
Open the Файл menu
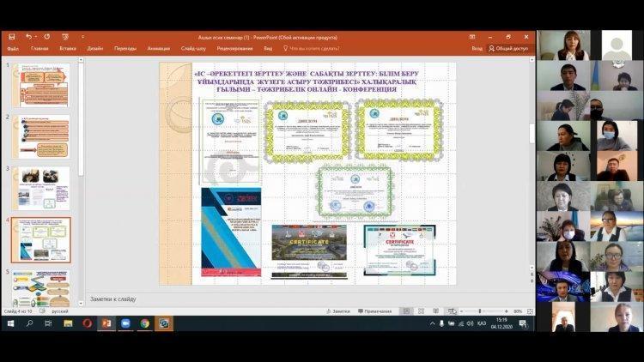point(13,48)
